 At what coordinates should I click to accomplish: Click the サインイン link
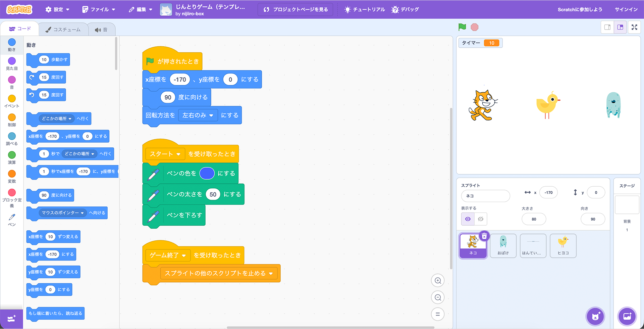pos(626,9)
